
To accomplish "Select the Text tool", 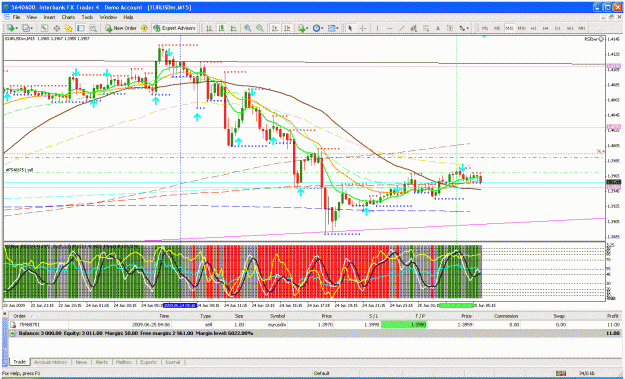I will point(438,28).
